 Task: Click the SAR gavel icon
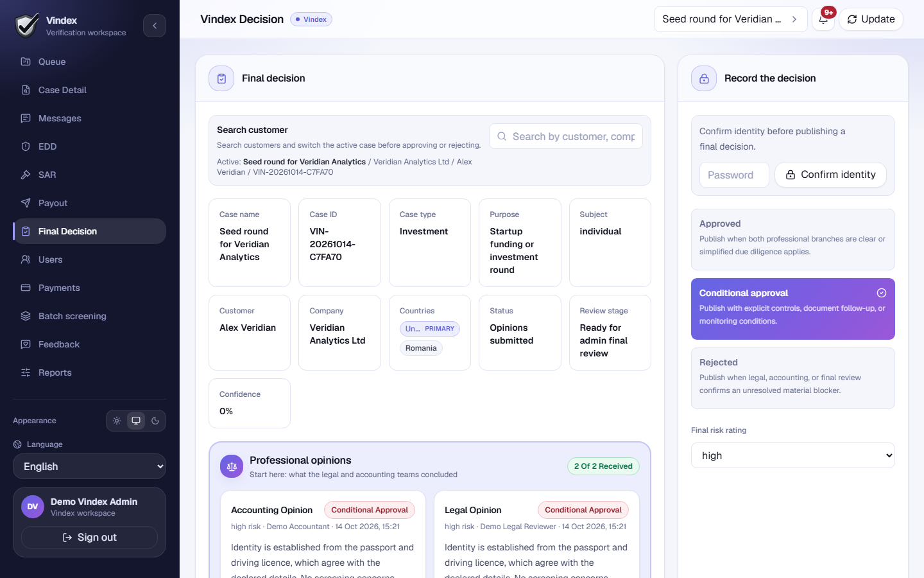26,175
